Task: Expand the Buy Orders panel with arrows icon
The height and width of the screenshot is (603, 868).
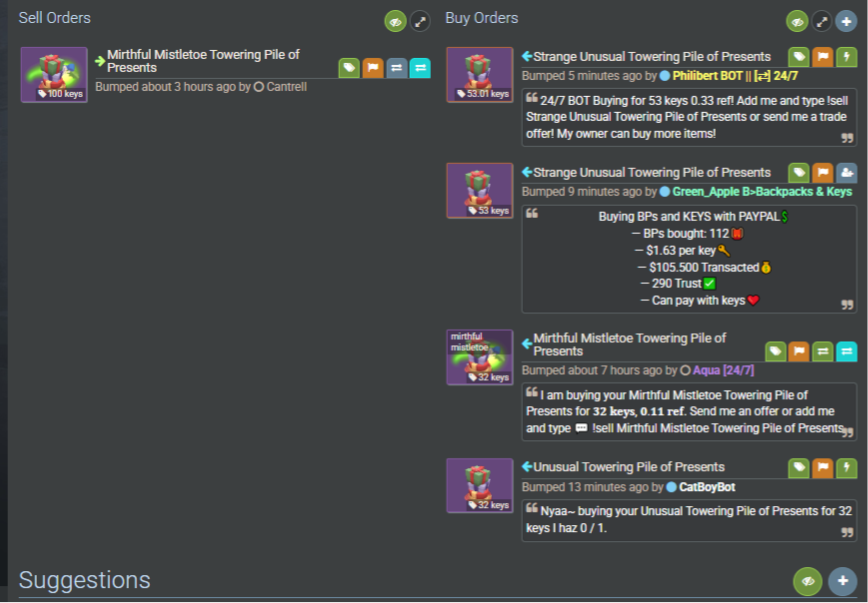Action: tap(822, 22)
